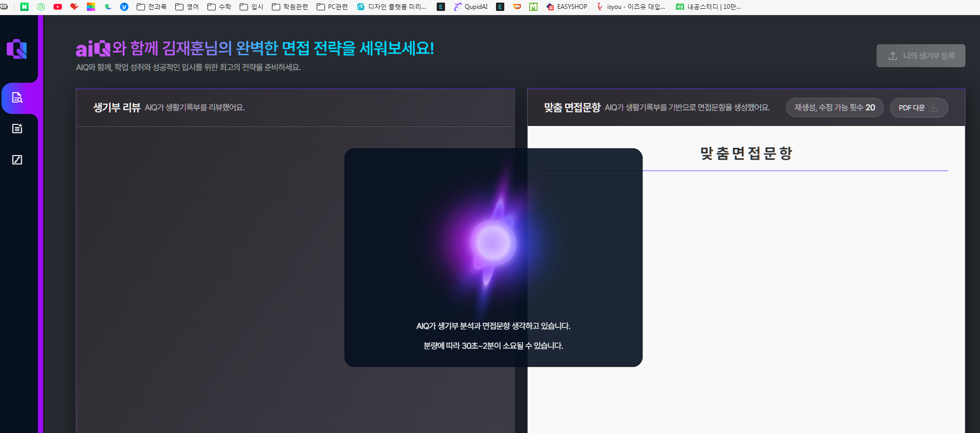
Task: Open the edit pencil sidebar icon
Action: coord(17,160)
